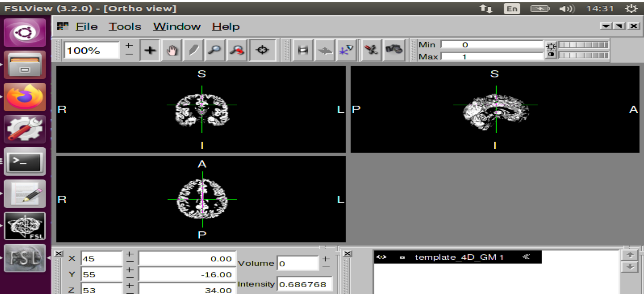Open the En keyboard language indicator
The height and width of the screenshot is (294, 644).
tap(512, 8)
